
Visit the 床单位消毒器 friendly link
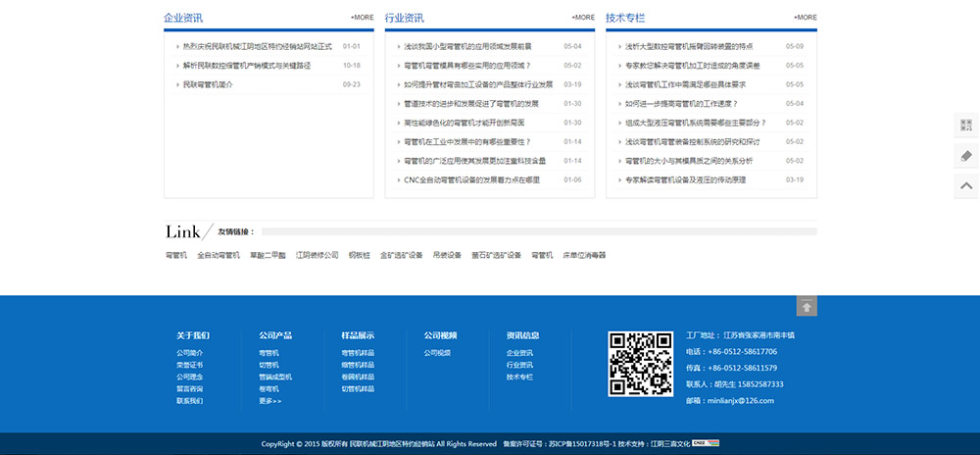[584, 255]
